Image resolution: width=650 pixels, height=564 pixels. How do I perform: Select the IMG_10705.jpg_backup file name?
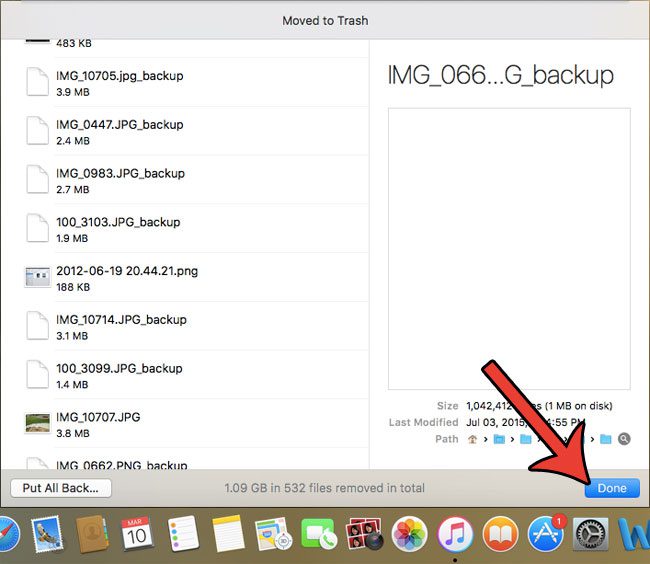pos(120,76)
